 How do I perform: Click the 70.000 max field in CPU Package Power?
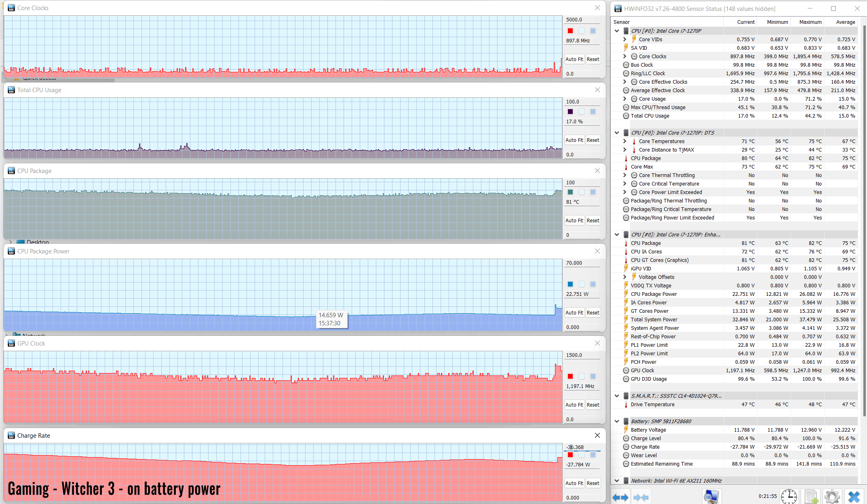point(582,263)
